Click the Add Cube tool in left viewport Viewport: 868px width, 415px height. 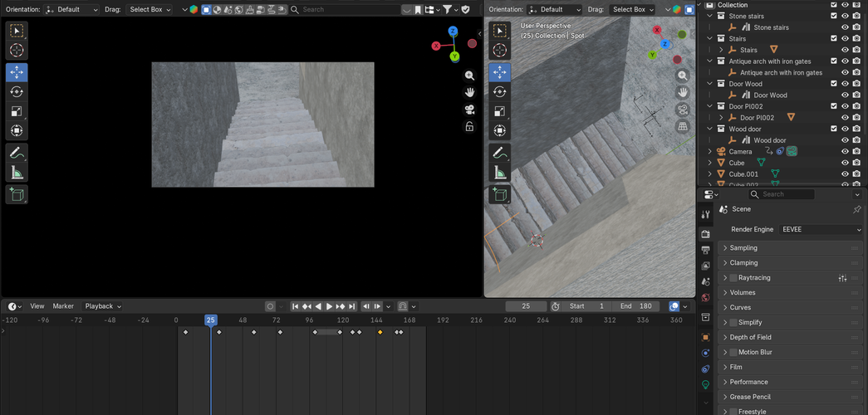click(17, 194)
